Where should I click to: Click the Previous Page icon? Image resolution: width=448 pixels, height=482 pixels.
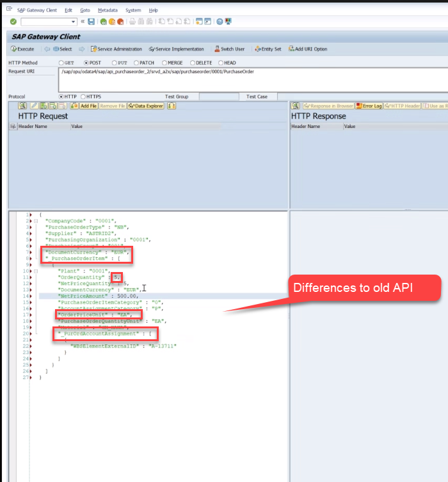pyautogui.click(x=170, y=22)
